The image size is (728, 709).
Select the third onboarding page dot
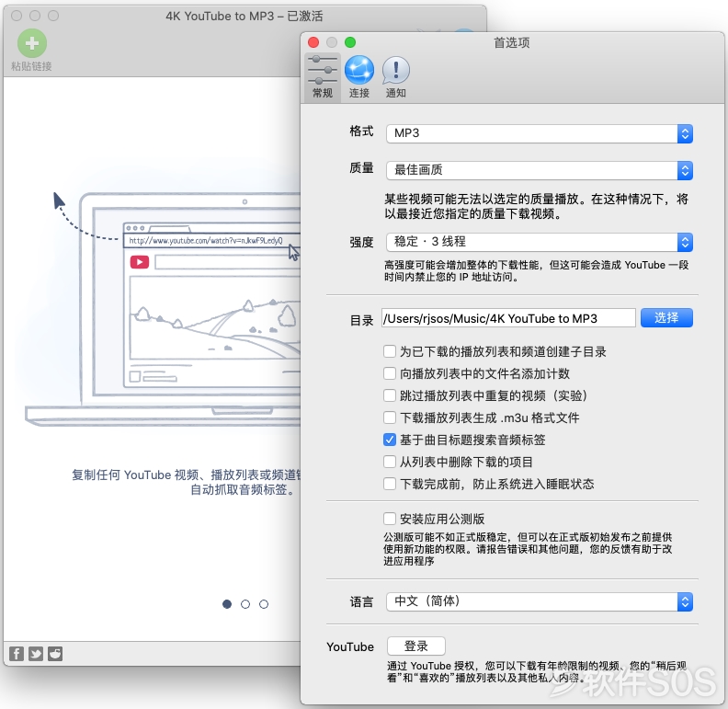click(264, 604)
